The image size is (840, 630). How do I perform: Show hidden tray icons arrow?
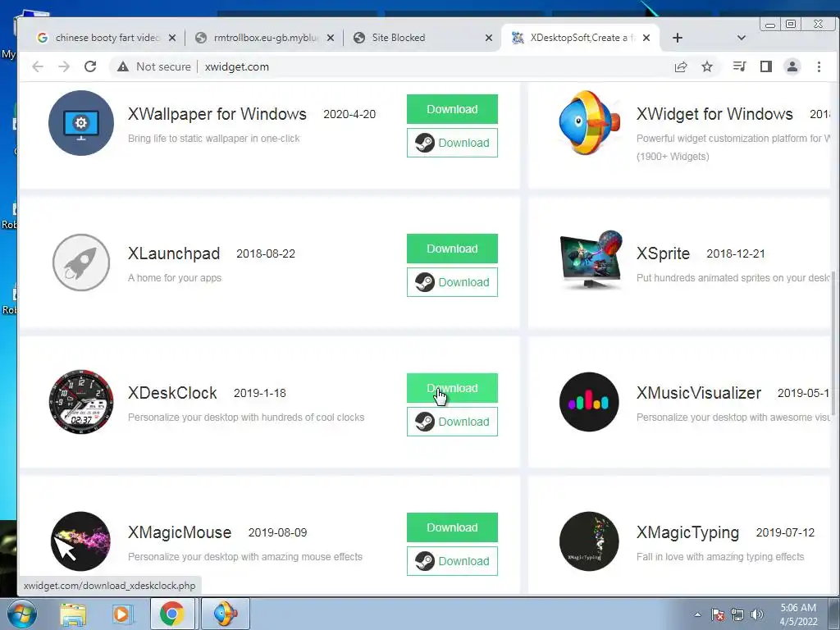[x=697, y=614]
